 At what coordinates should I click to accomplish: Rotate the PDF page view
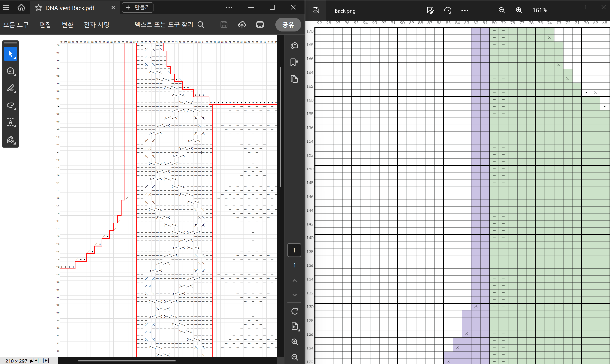(x=294, y=311)
